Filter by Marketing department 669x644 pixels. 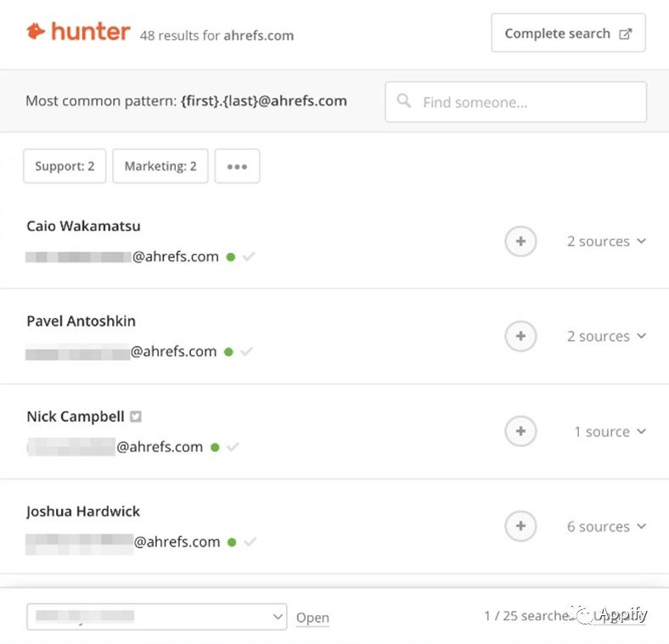pyautogui.click(x=160, y=166)
